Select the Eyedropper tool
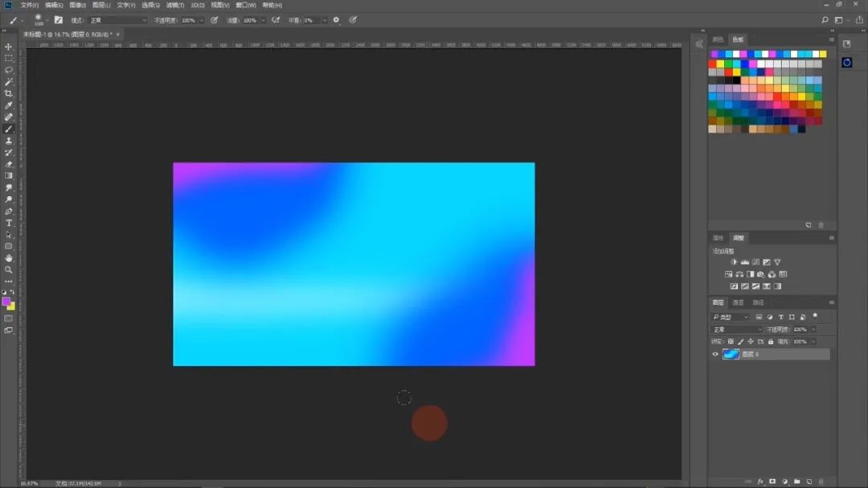The height and width of the screenshot is (488, 868). pos(8,105)
